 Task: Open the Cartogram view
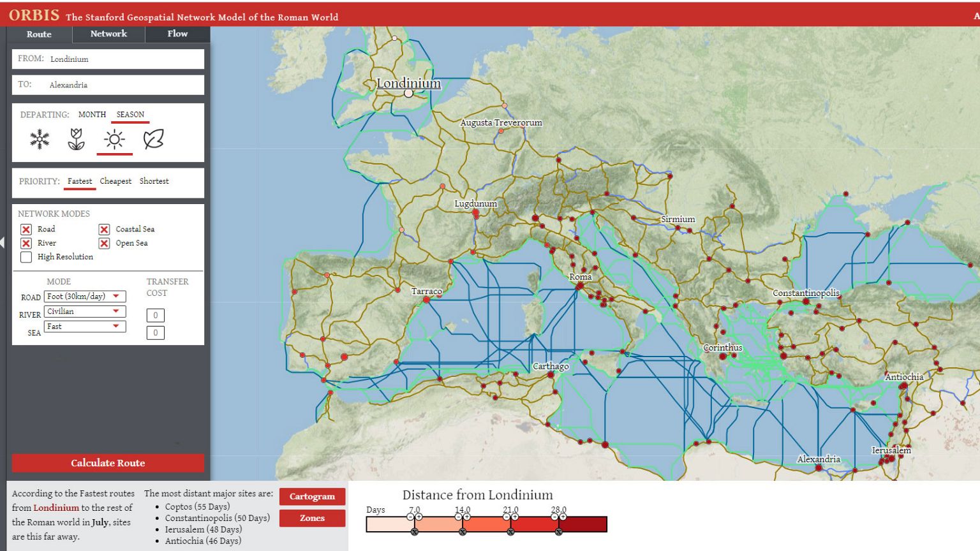[x=312, y=497]
